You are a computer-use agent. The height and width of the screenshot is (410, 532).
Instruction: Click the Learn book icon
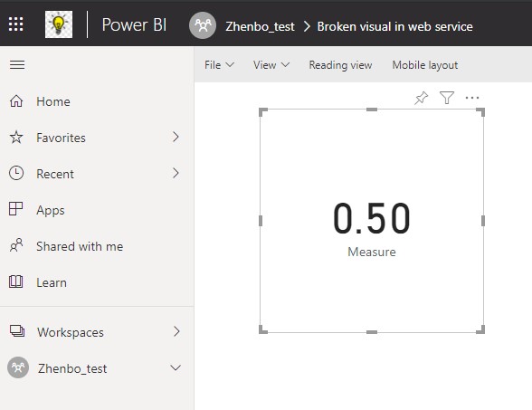16,281
